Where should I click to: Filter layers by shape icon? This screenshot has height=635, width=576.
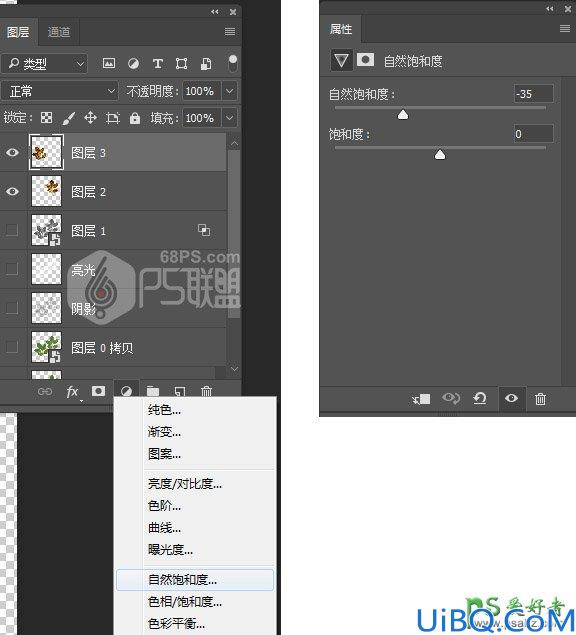[181, 64]
